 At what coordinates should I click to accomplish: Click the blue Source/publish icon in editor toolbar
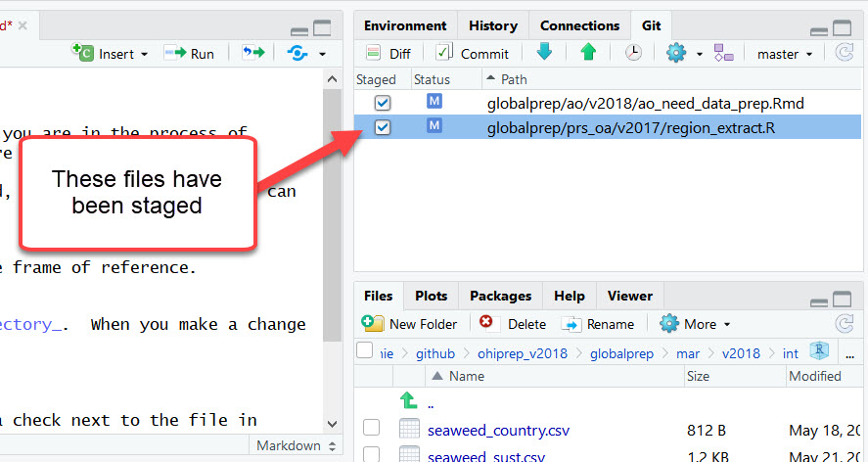297,53
